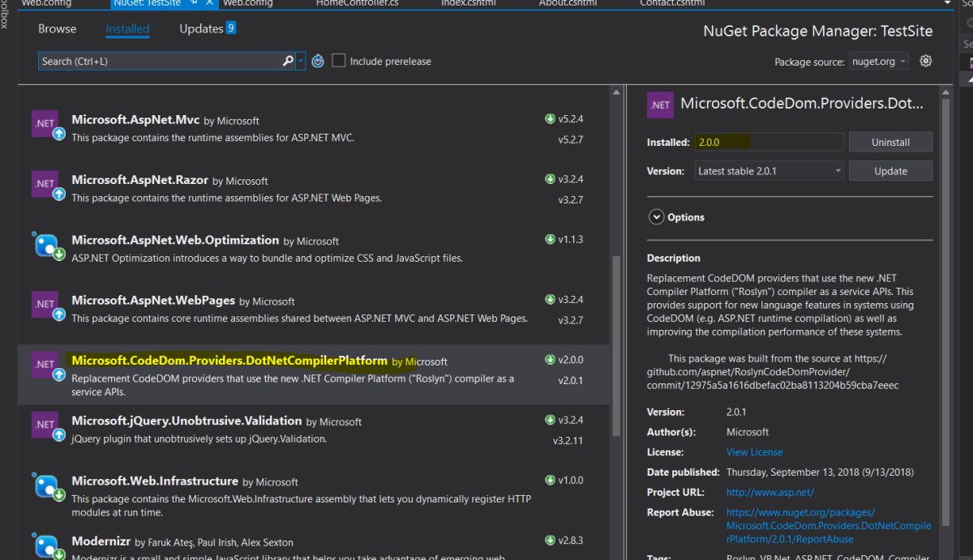Select the Microsoft.AspNet.WebPages package name
Viewport: 973px width, 560px height.
(x=153, y=300)
